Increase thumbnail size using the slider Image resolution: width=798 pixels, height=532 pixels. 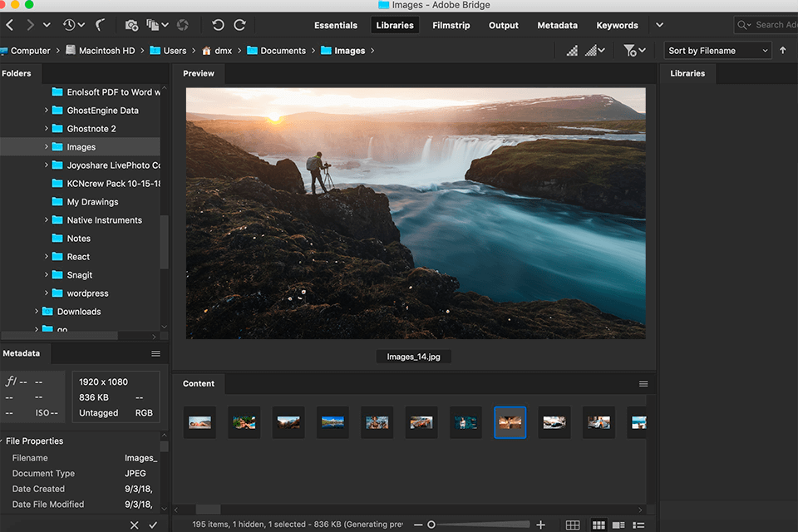pyautogui.click(x=541, y=525)
